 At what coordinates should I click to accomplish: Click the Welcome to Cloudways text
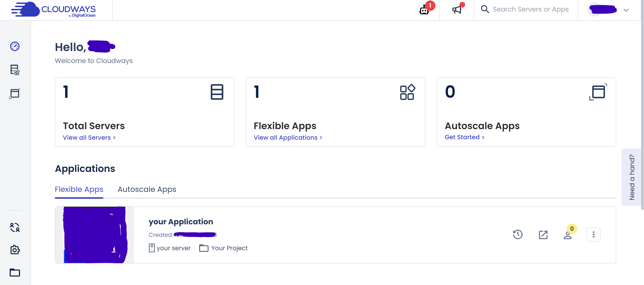(x=94, y=61)
